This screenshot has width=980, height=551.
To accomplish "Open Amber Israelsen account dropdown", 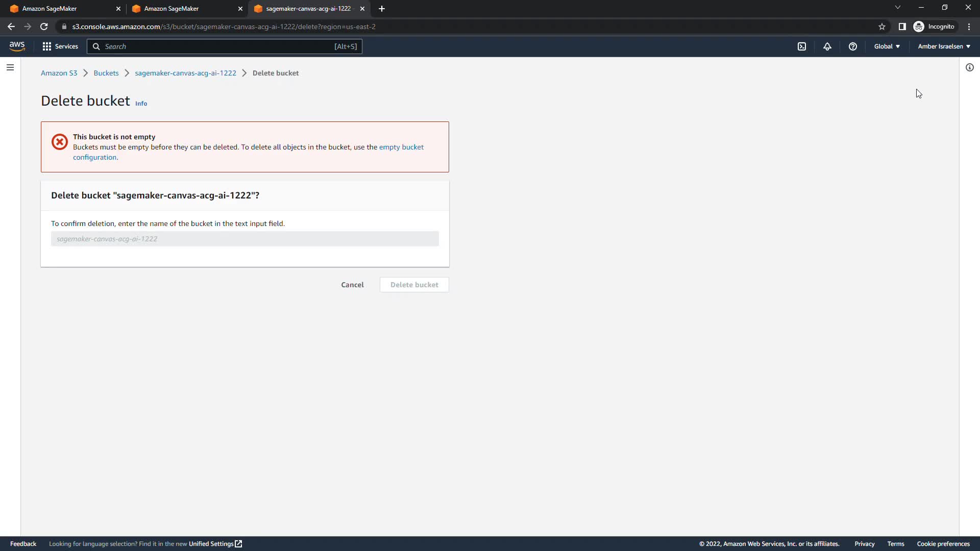I will pos(944,46).
